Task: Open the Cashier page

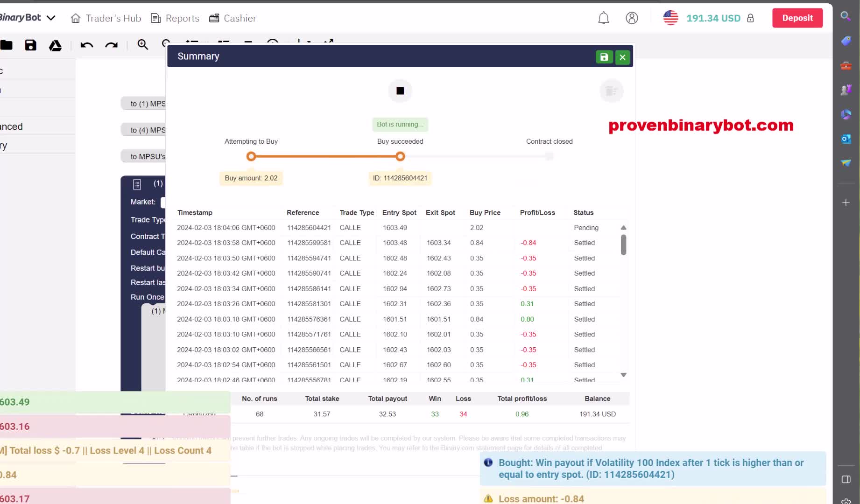Action: [x=233, y=18]
